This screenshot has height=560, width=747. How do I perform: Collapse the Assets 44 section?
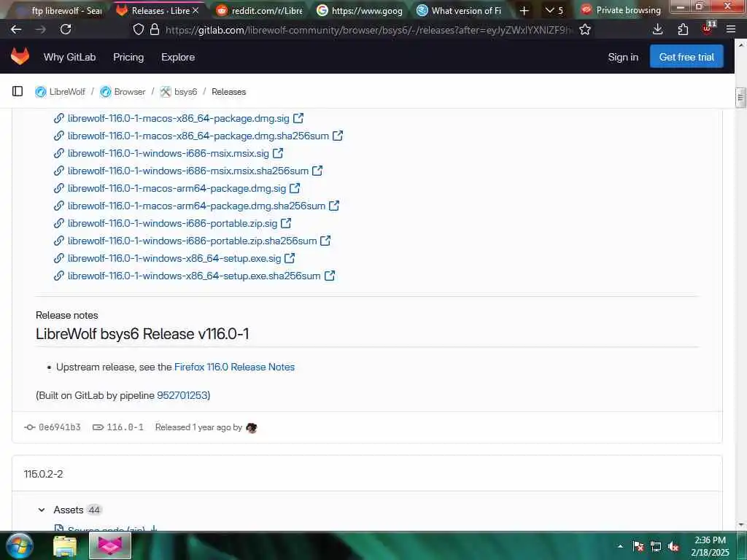(42, 510)
